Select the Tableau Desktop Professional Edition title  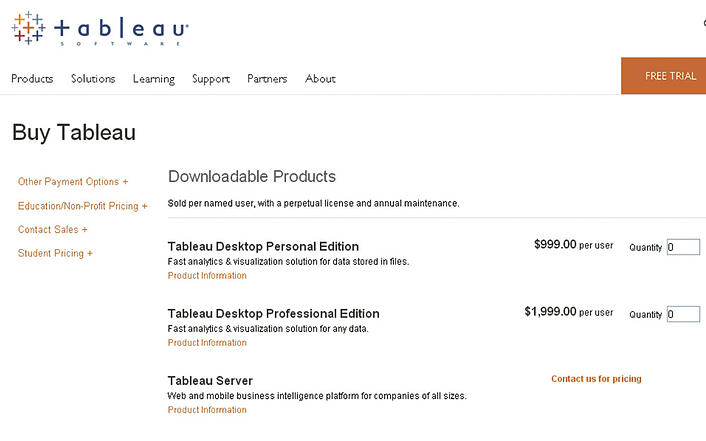point(274,314)
